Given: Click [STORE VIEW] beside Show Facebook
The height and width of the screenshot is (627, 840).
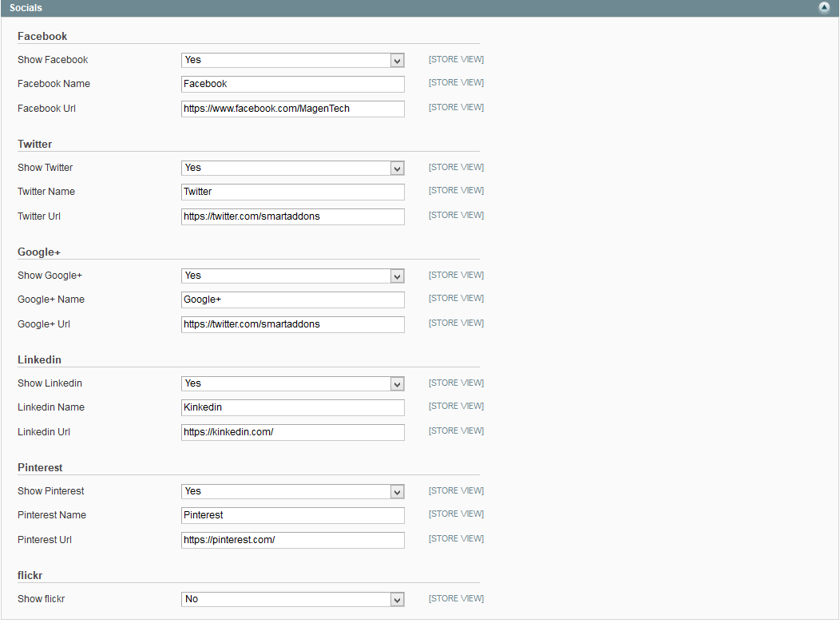Looking at the screenshot, I should (x=456, y=59).
